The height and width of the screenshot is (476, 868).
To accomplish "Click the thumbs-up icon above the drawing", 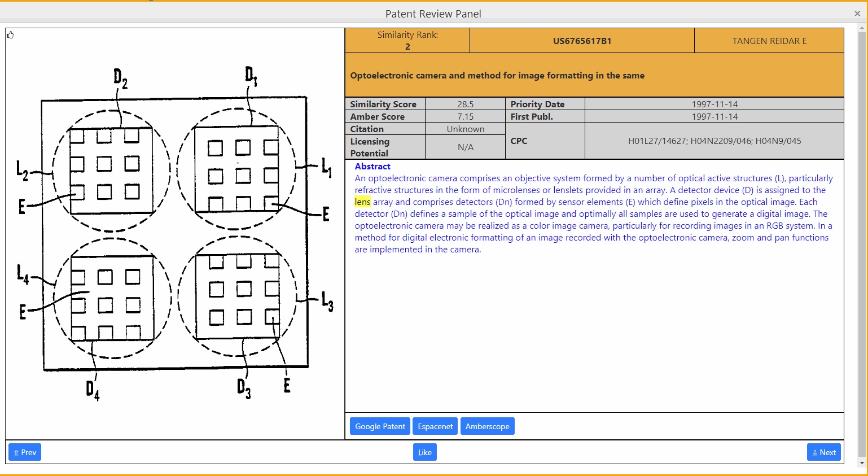I will click(10, 35).
